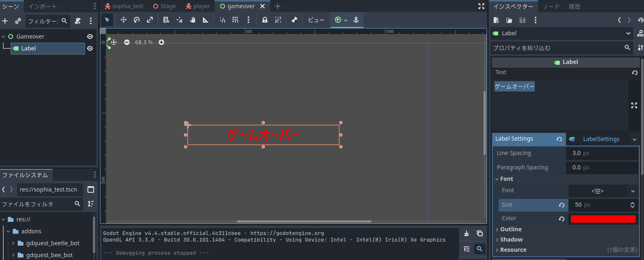644x260 pixels.
Task: Toggle collapsing duplicate output messages
Action: (467, 249)
